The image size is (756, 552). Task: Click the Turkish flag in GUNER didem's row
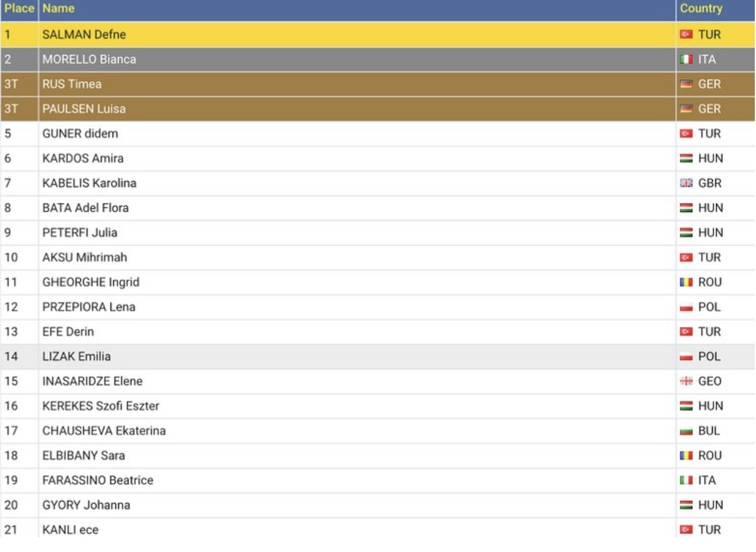(x=686, y=134)
